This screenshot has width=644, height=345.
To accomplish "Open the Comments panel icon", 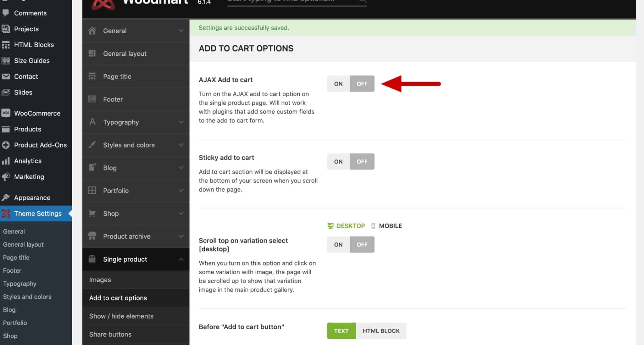I will [6, 13].
